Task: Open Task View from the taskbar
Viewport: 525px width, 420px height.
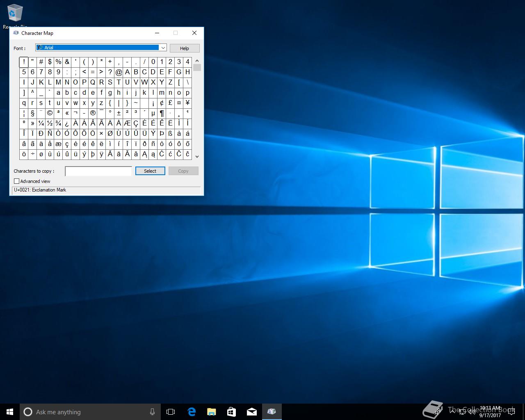Action: (171, 412)
